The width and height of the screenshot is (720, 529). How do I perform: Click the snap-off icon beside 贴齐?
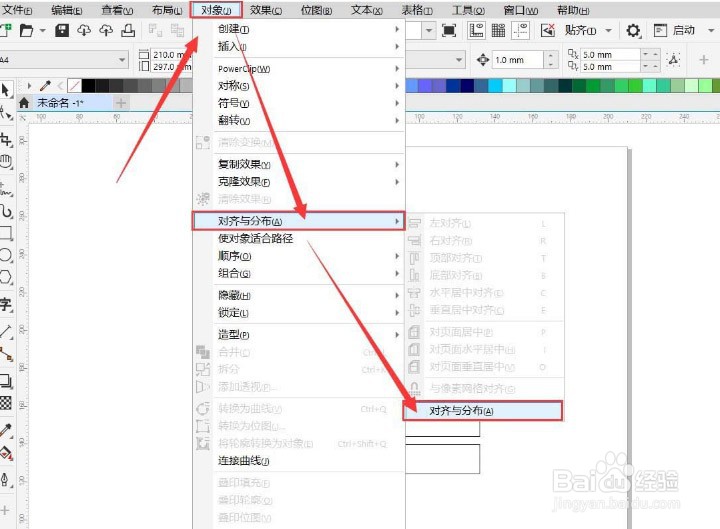pyautogui.click(x=547, y=30)
